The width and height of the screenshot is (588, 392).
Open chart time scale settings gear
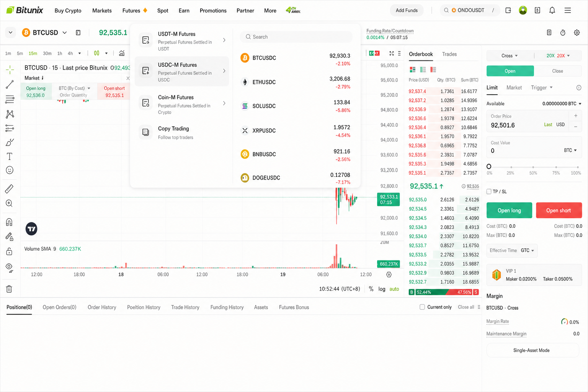point(389,274)
